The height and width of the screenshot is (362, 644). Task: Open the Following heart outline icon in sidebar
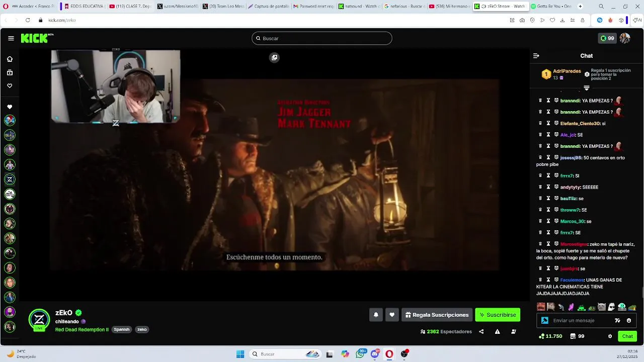[10, 86]
